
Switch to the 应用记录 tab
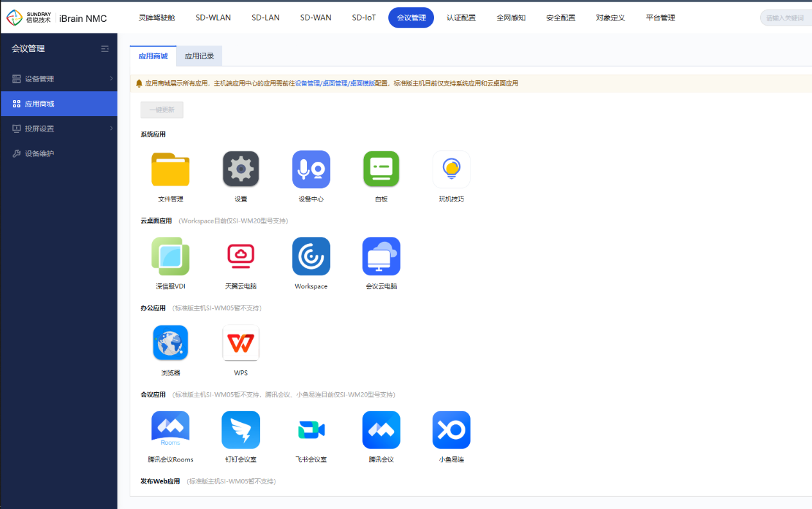(199, 56)
